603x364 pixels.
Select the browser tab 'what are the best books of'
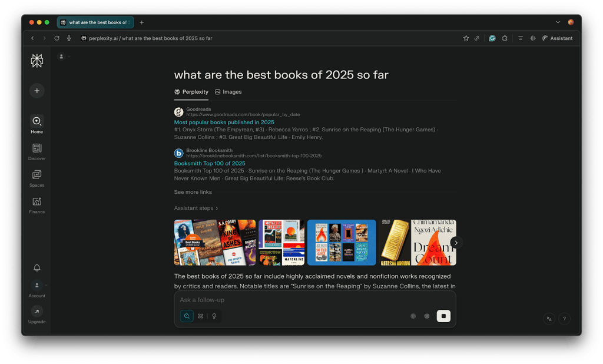[x=95, y=22]
